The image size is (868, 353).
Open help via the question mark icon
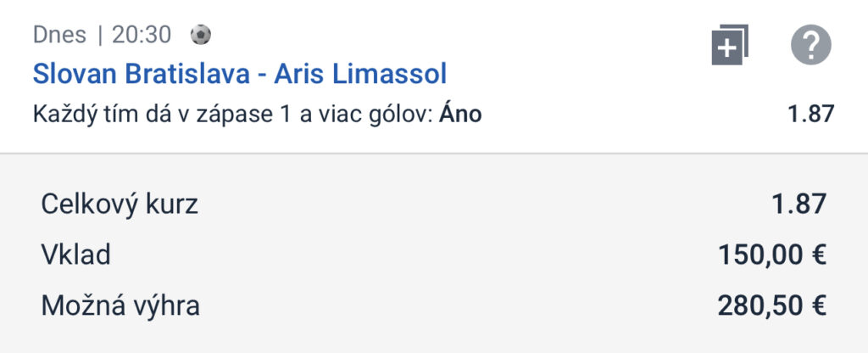[x=811, y=45]
